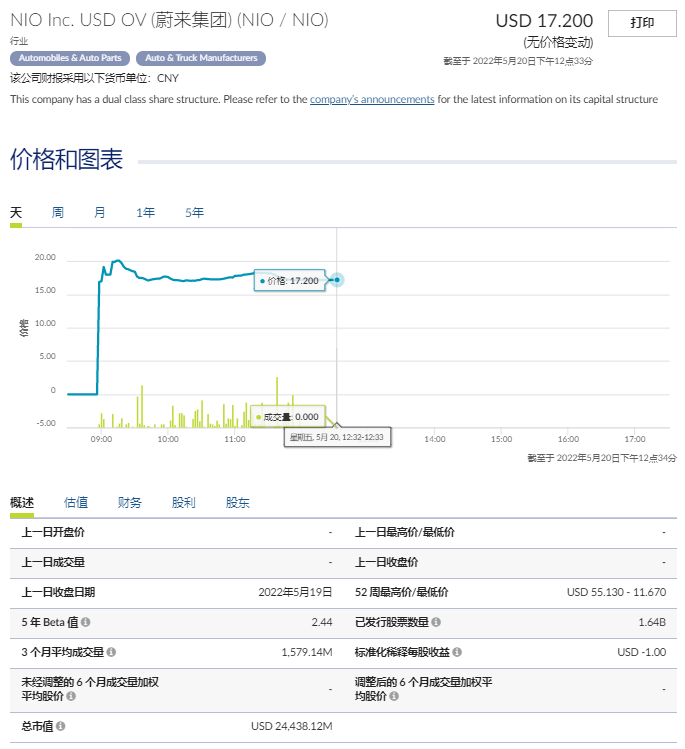Click the 14:00 time axis label
The width and height of the screenshot is (685, 749).
tap(435, 439)
